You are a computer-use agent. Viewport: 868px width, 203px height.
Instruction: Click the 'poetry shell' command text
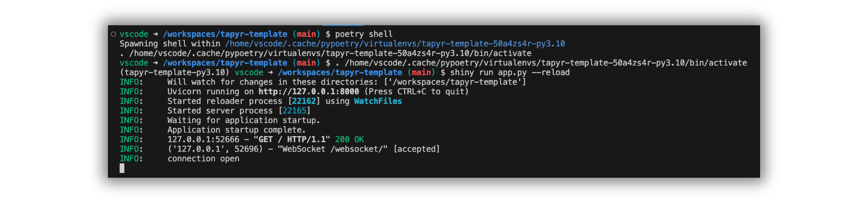coord(363,34)
